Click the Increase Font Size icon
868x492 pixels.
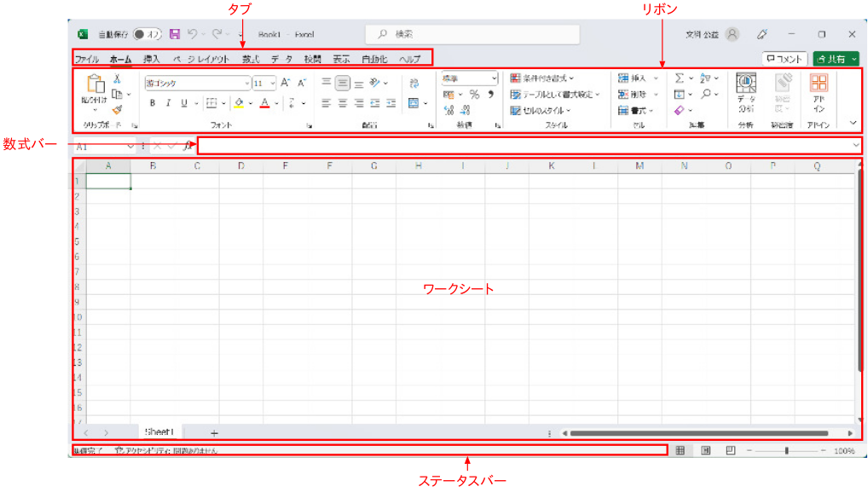tap(285, 83)
